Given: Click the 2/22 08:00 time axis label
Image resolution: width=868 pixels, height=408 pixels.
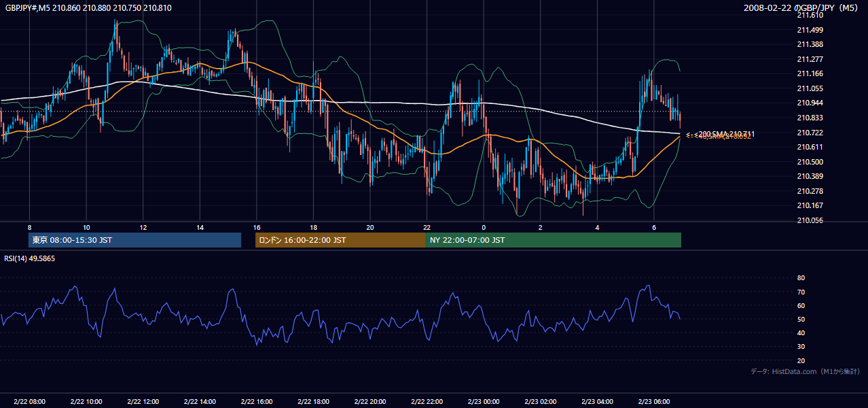Looking at the screenshot, I should click(x=29, y=402).
